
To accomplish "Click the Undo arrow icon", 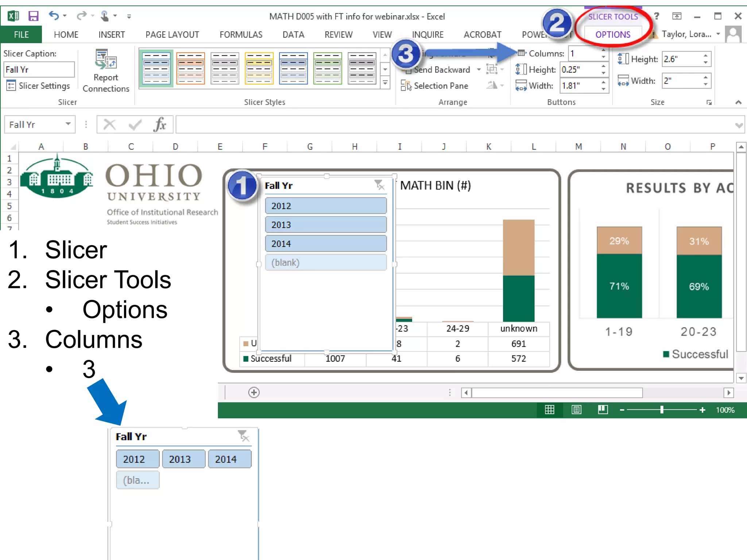I will click(54, 16).
